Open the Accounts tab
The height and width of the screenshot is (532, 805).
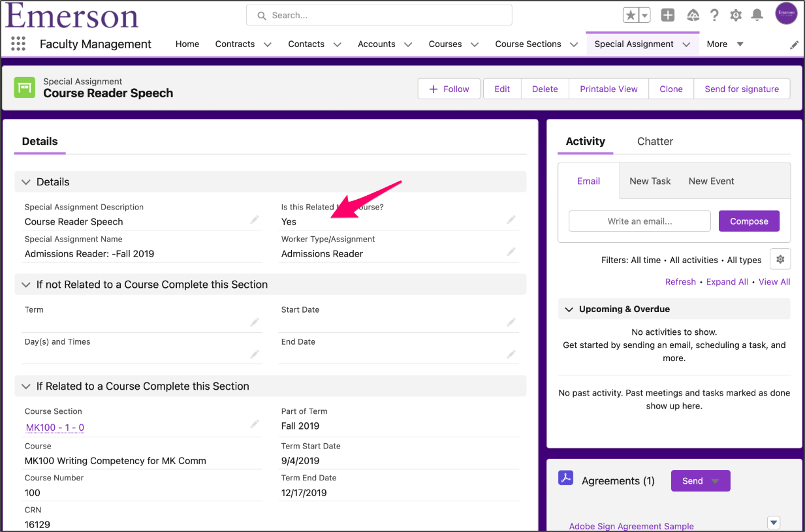point(377,44)
